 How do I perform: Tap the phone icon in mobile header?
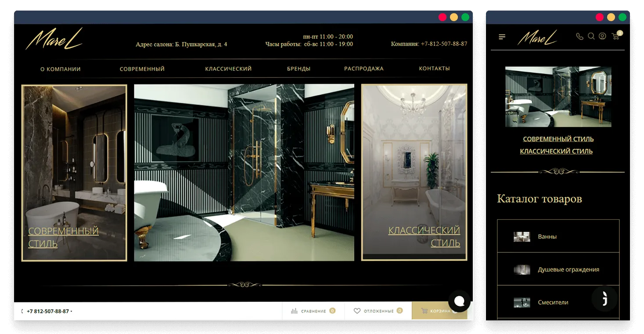[579, 36]
